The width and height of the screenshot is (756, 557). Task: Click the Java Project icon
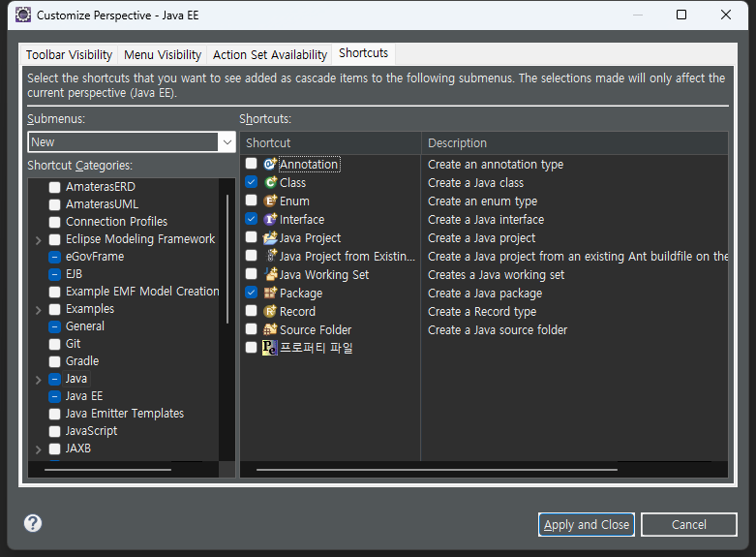270,237
